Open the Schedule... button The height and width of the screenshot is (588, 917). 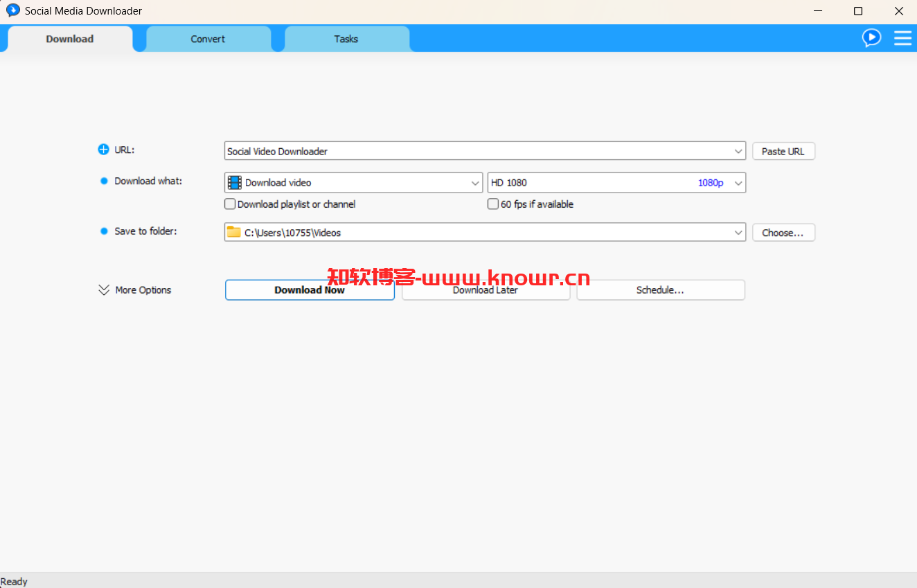tap(661, 290)
